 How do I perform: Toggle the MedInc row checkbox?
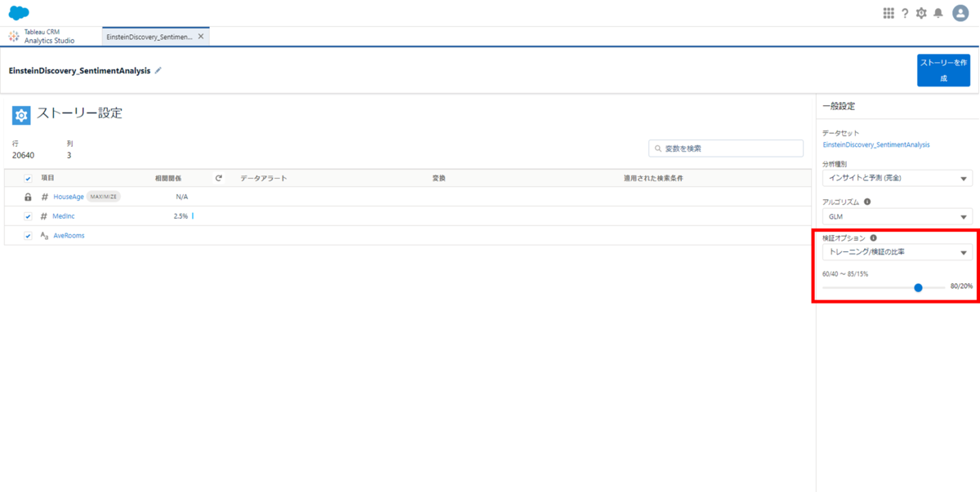(28, 216)
